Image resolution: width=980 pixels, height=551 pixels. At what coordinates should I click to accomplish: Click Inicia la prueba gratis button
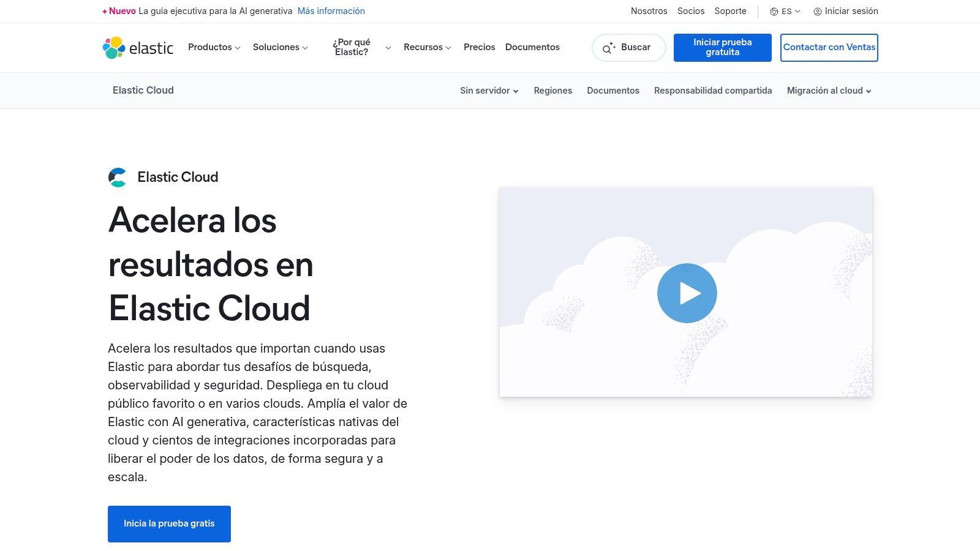pyautogui.click(x=169, y=524)
